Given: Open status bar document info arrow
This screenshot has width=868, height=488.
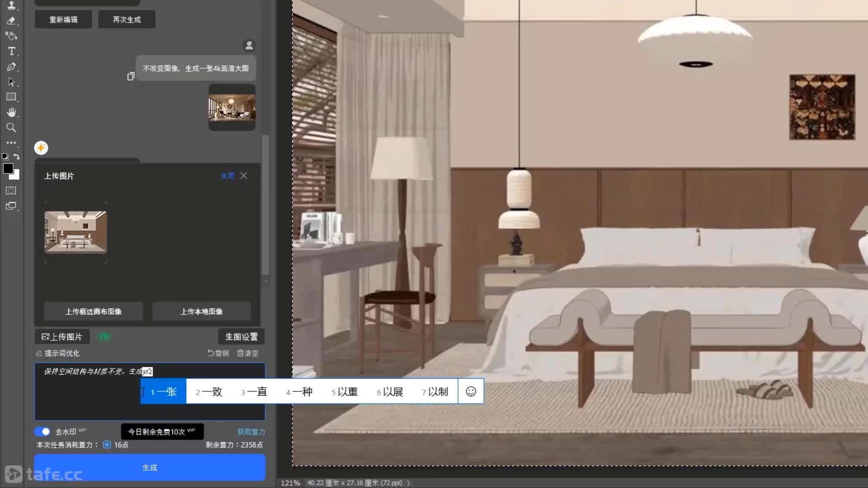Looking at the screenshot, I should pos(408,483).
